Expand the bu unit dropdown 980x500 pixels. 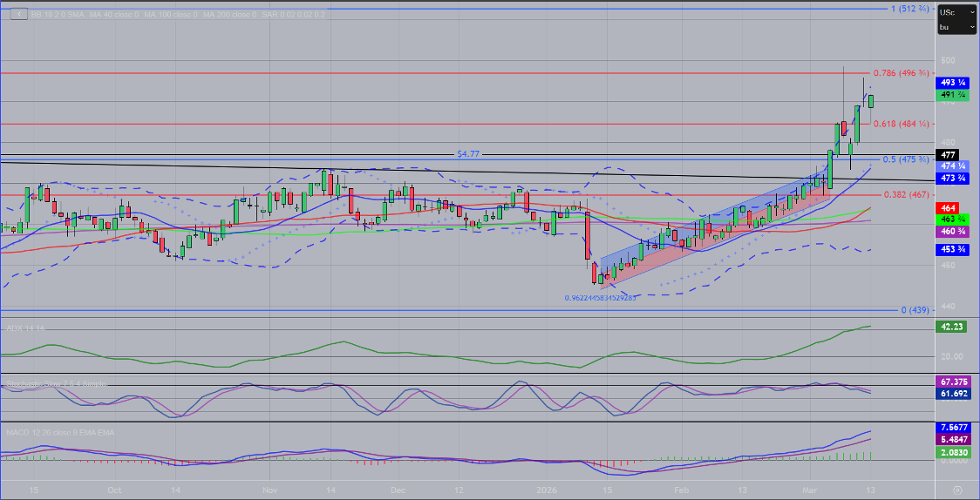[x=956, y=27]
